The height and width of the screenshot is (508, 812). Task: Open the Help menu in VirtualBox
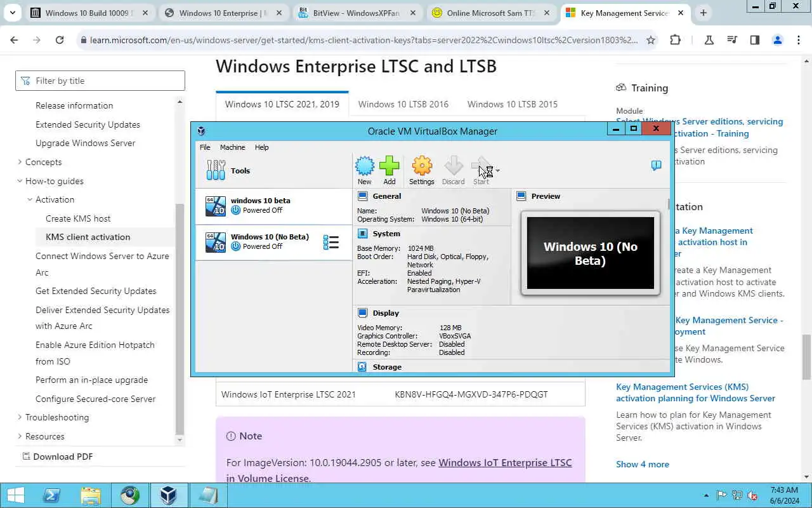pyautogui.click(x=261, y=147)
